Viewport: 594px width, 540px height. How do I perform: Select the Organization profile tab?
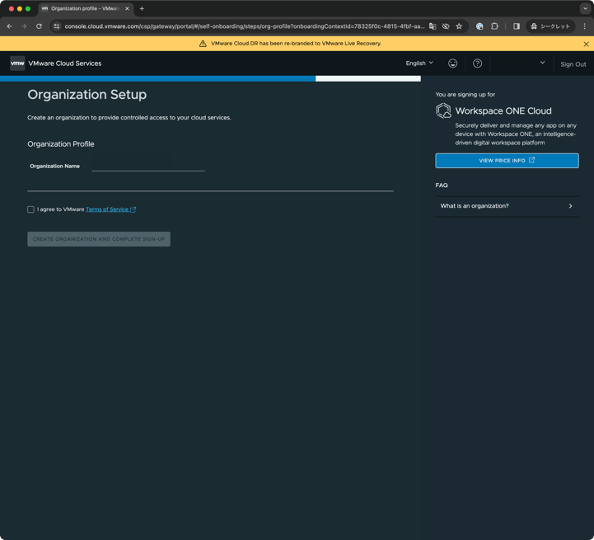point(86,8)
